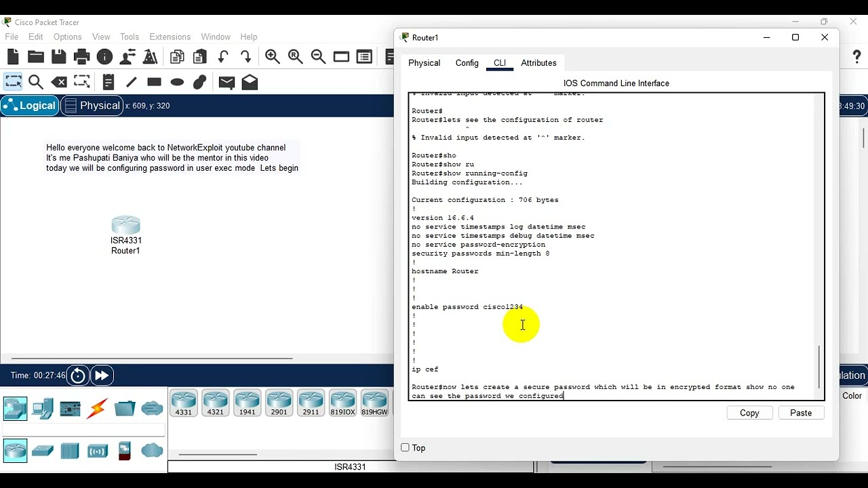
Task: Select Routers subcategory
Action: (15, 451)
